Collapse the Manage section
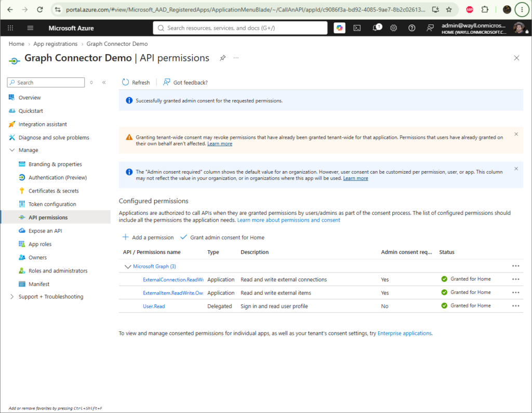 (x=12, y=150)
